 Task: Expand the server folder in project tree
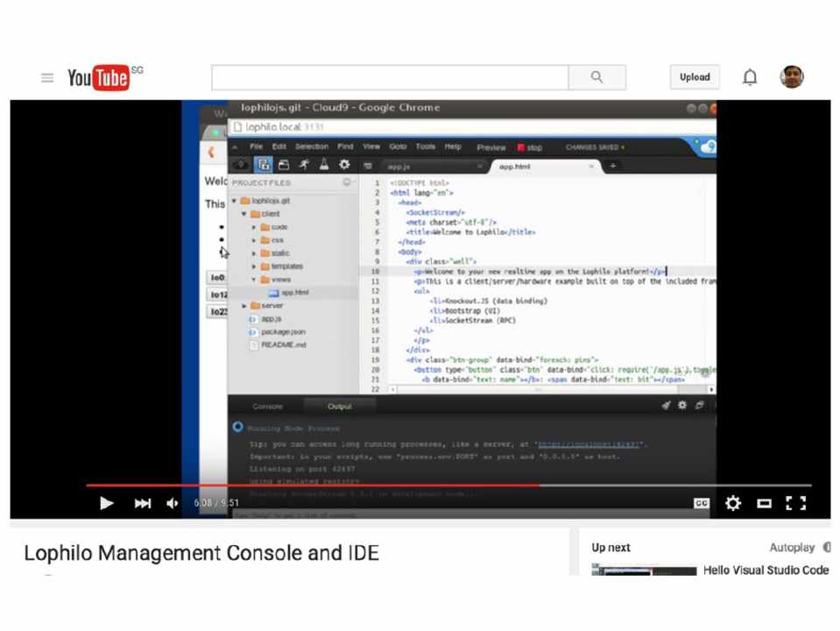(x=245, y=306)
